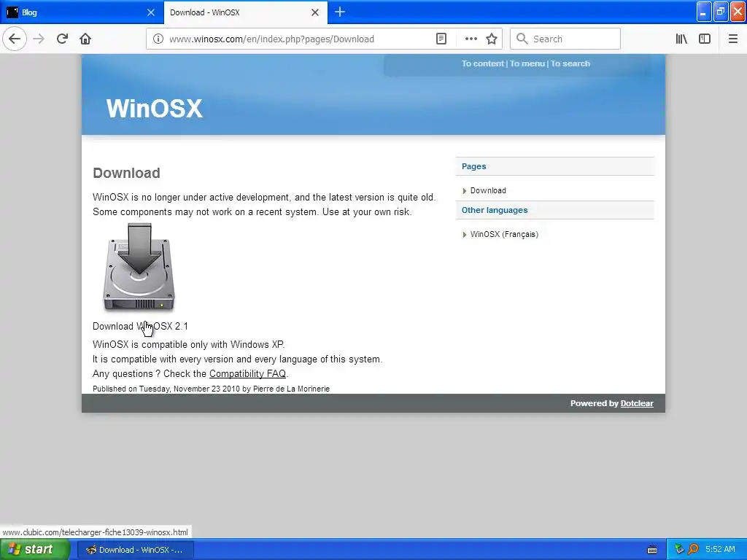This screenshot has height=560, width=747.
Task: Open page actions three-dots menu
Action: point(471,39)
